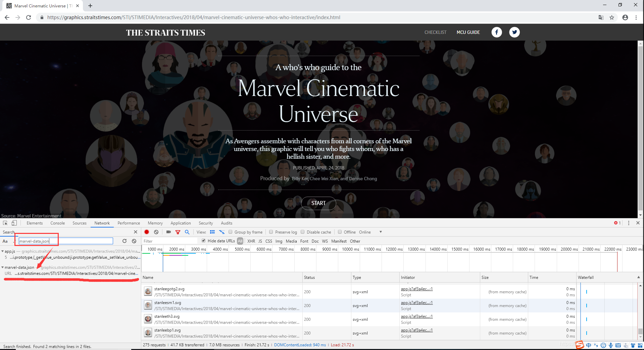Click the stanleeth3.svg thumbnail in request list
Screen dimensions: 644x350
pyautogui.click(x=148, y=319)
